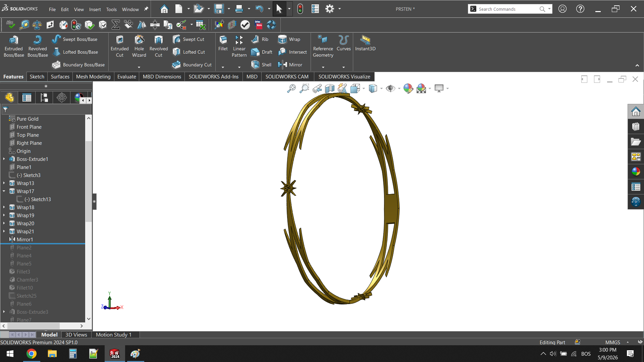The height and width of the screenshot is (362, 644).
Task: Open the Save button dropdown arrow
Action: pos(229,9)
